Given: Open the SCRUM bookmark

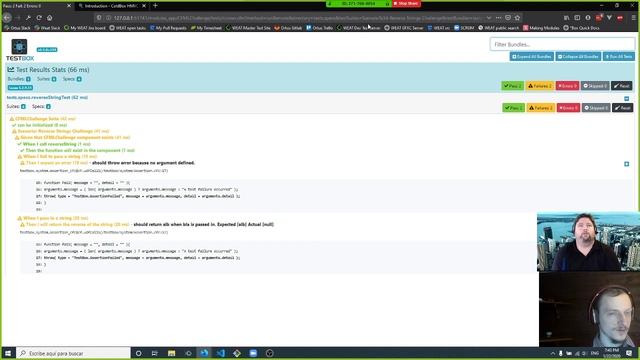Looking at the screenshot, I should pos(464,28).
